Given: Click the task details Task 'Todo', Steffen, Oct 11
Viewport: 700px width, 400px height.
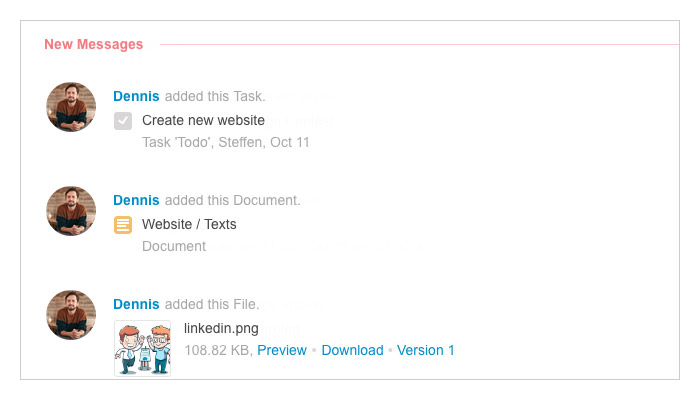Looking at the screenshot, I should click(225, 142).
